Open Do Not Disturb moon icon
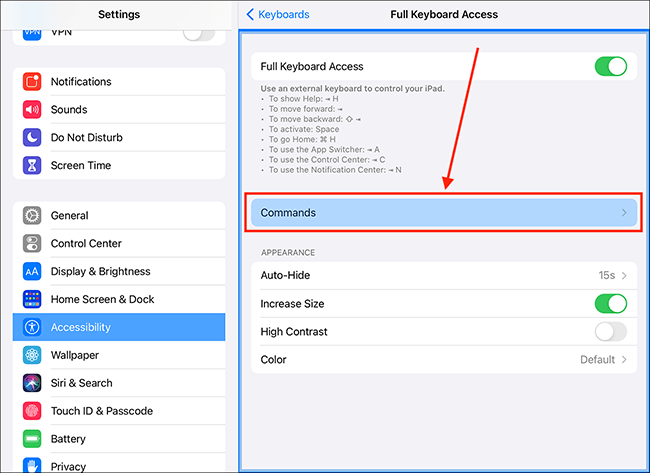650x473 pixels. 32,137
